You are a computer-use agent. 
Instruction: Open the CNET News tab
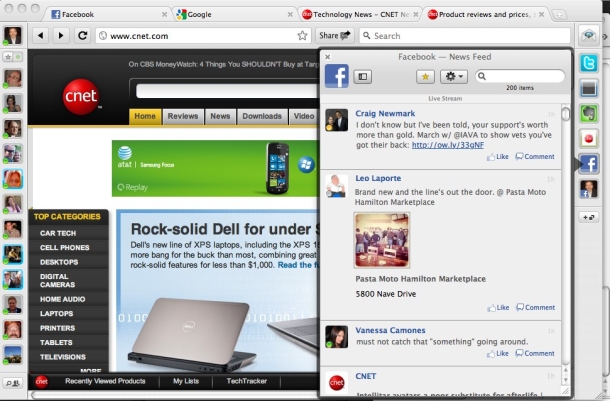click(220, 116)
